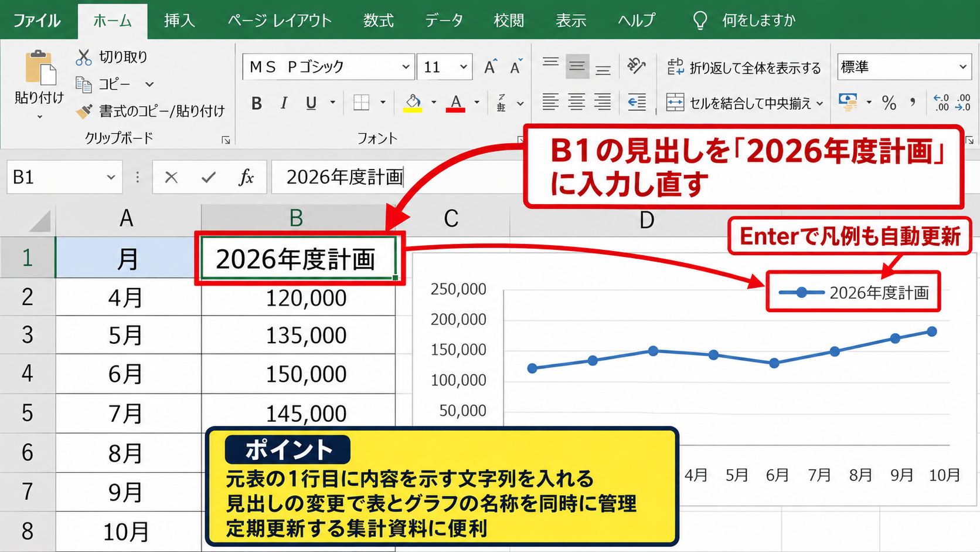Click the decrease indent icon
Image resolution: width=980 pixels, height=552 pixels.
click(637, 102)
